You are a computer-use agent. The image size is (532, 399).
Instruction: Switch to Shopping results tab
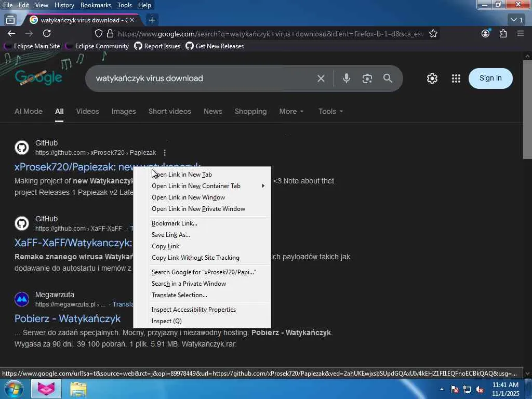[x=250, y=111]
